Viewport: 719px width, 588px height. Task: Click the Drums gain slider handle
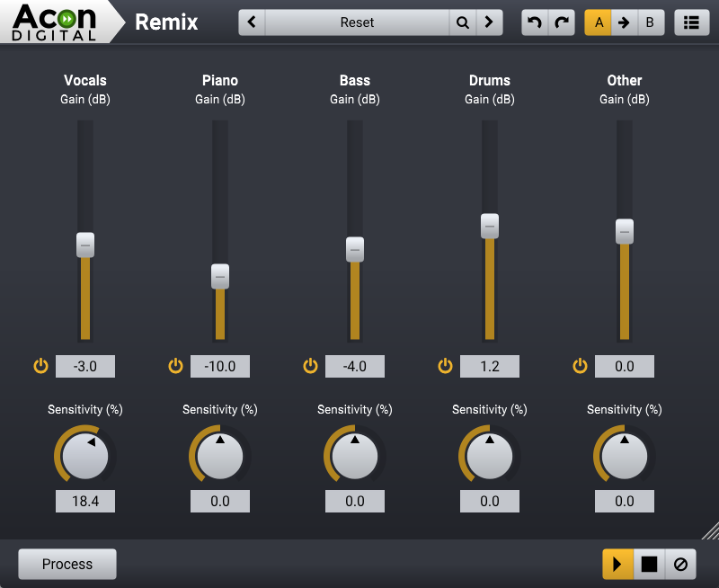(490, 226)
